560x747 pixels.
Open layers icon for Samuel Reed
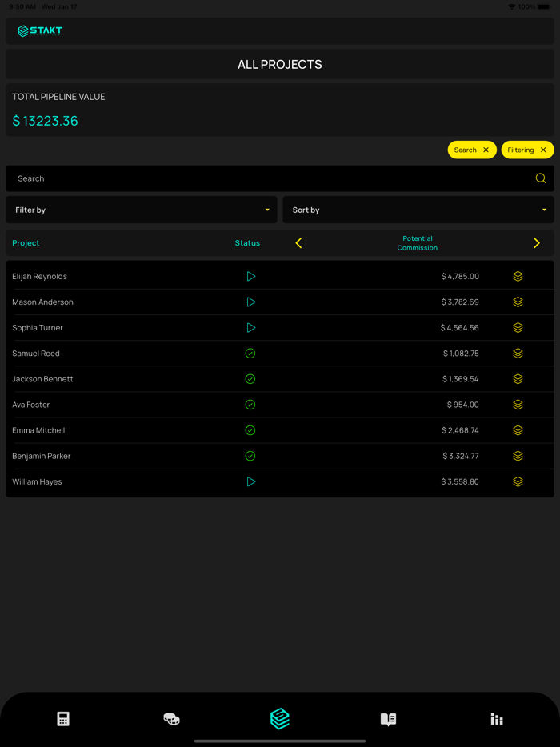point(518,354)
